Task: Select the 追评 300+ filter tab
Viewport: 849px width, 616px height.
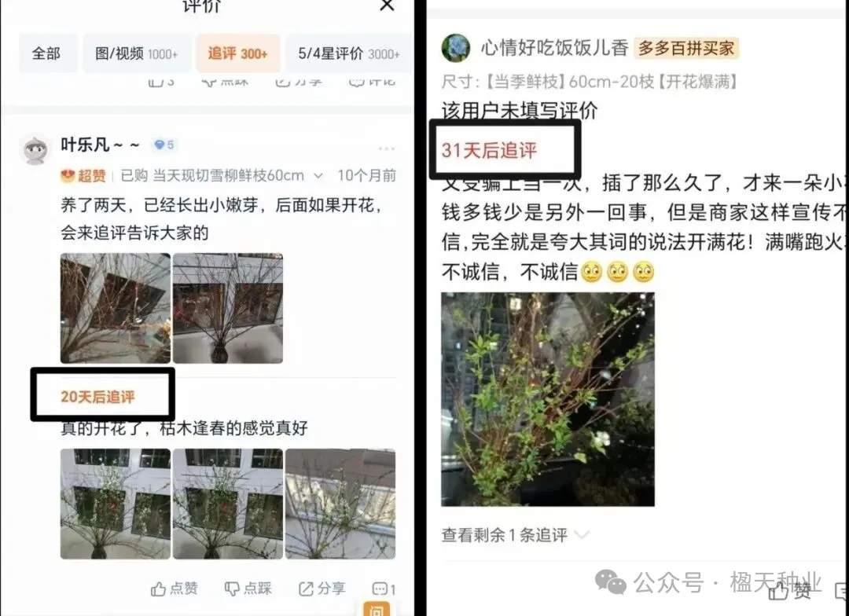Action: 237,53
